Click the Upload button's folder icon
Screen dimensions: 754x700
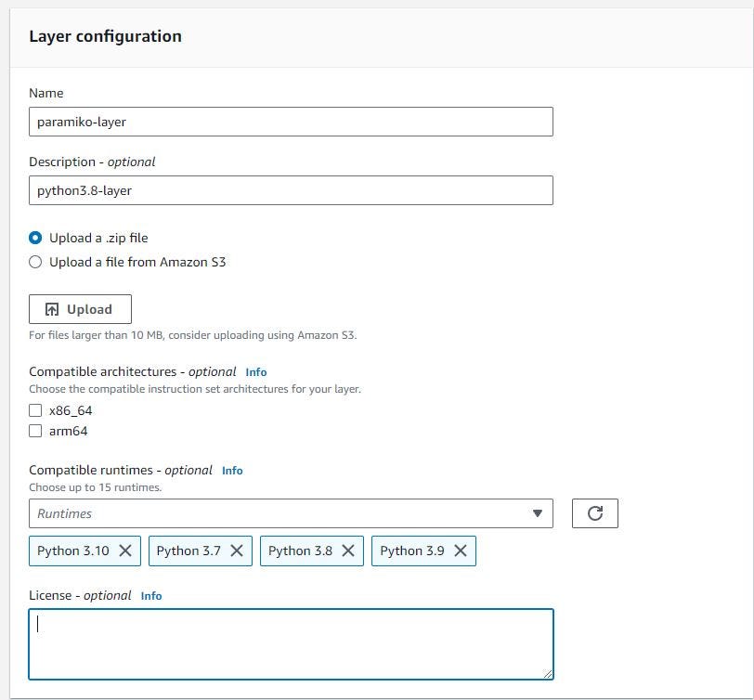(x=53, y=308)
